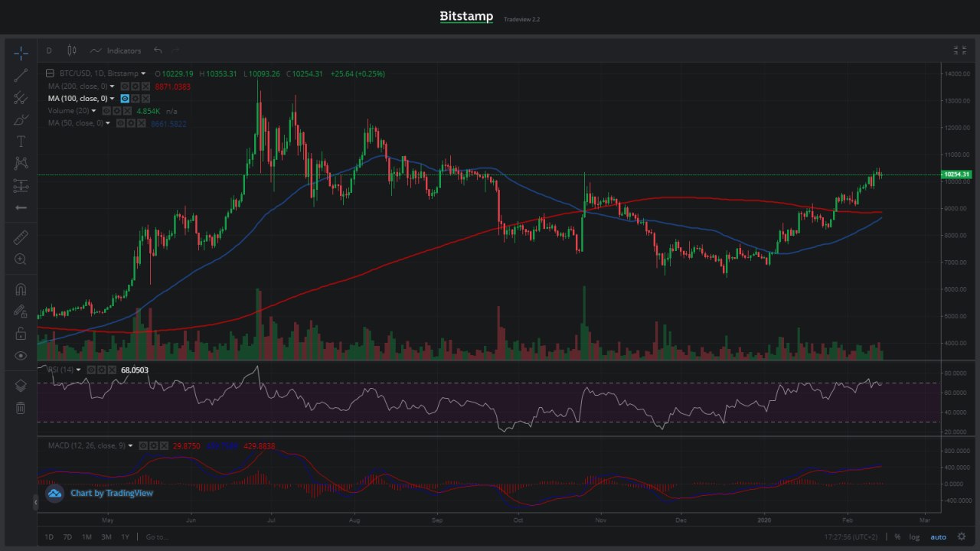Set the date range to 1D
980x551 pixels.
click(x=49, y=537)
